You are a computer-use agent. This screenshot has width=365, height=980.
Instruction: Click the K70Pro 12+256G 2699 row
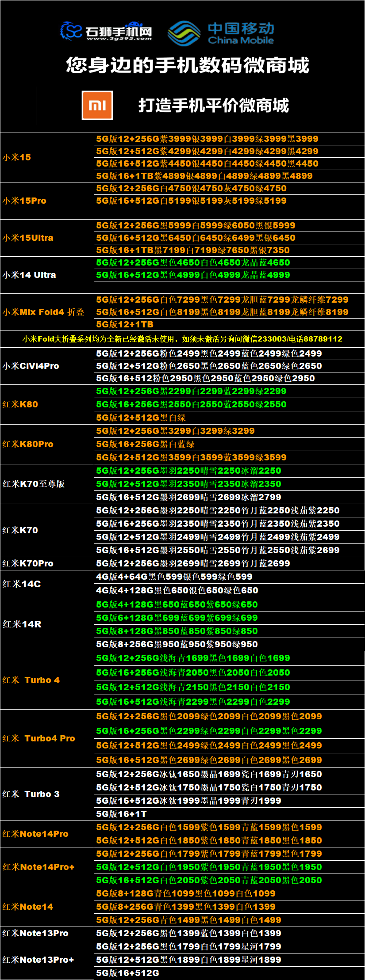pos(229,563)
